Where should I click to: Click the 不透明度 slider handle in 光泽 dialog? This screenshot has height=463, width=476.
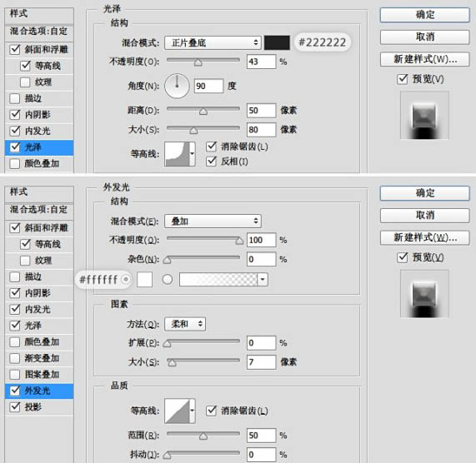click(198, 62)
